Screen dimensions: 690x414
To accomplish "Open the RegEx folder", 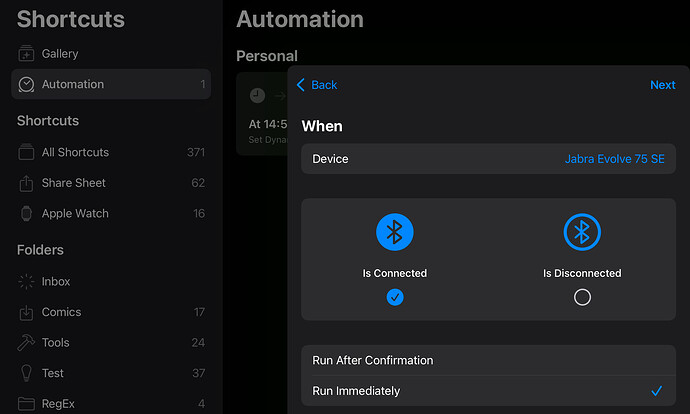I will pos(111,403).
